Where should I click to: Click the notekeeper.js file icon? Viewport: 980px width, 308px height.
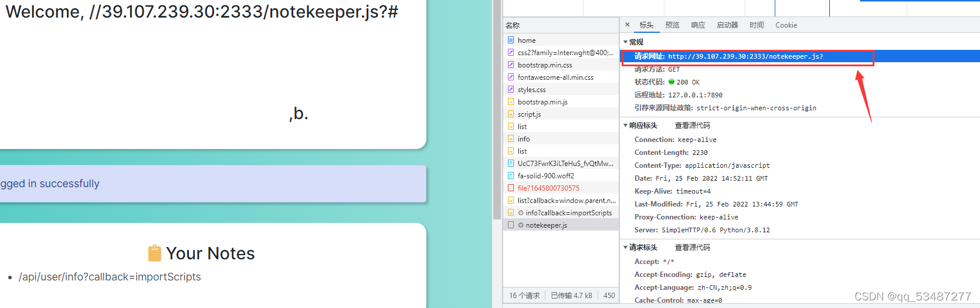click(x=511, y=225)
